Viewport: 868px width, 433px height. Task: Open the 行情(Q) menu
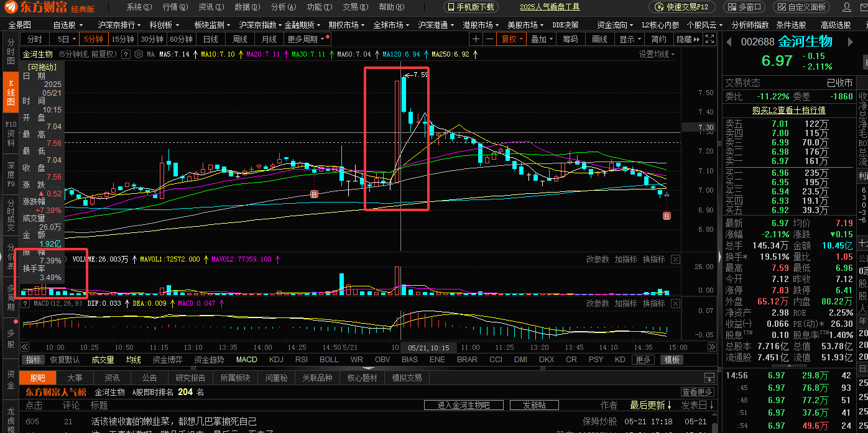(175, 7)
